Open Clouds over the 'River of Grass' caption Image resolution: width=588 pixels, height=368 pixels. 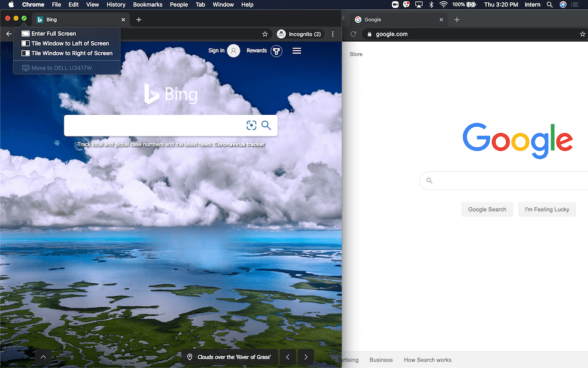click(x=234, y=357)
